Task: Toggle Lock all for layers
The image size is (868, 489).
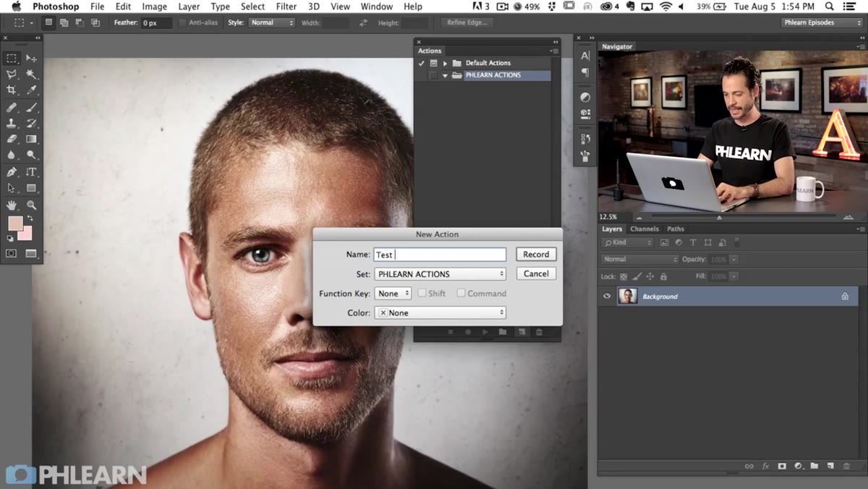Action: click(663, 276)
